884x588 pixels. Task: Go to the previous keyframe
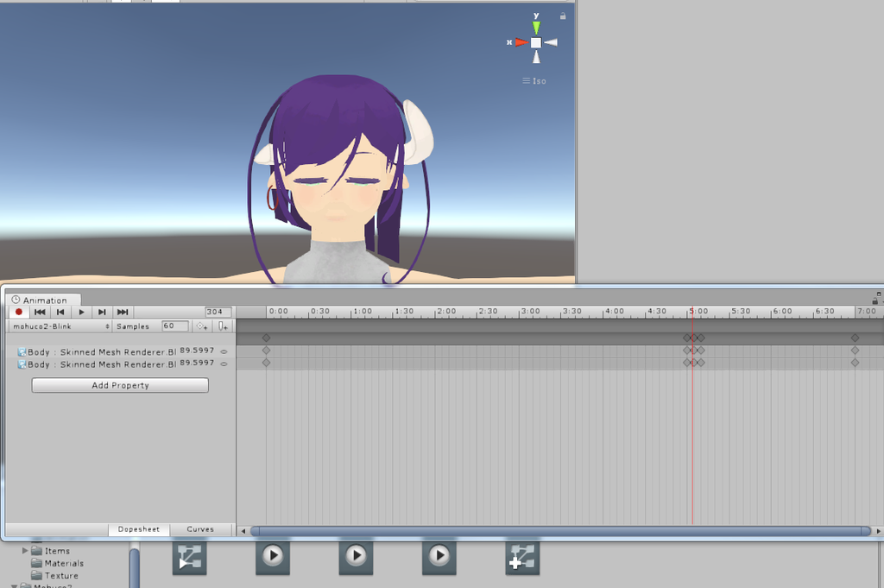(x=60, y=312)
